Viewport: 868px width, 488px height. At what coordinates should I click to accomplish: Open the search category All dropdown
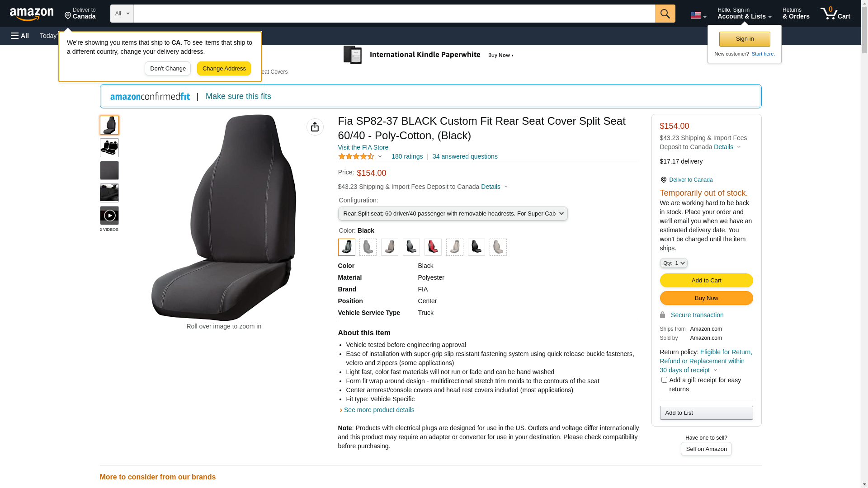[122, 14]
